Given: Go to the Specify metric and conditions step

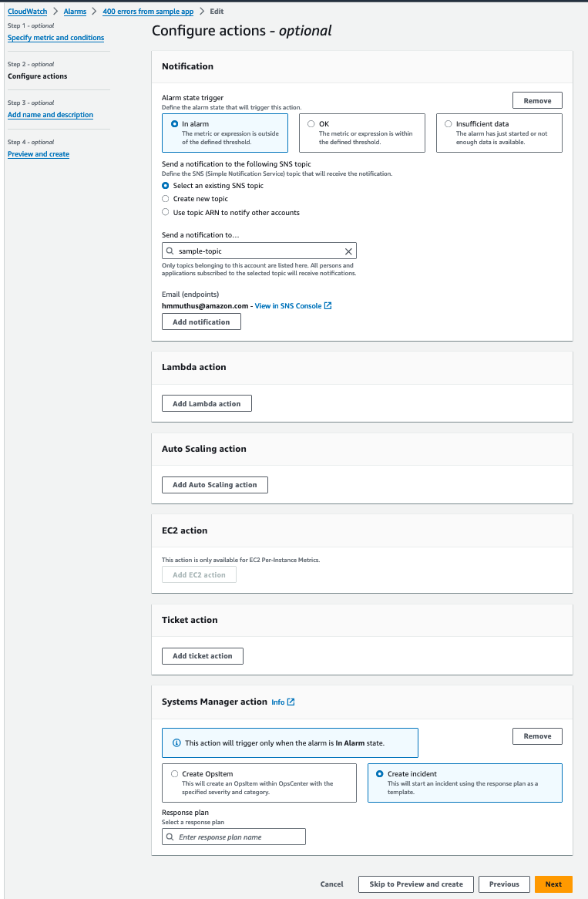Looking at the screenshot, I should click(x=55, y=37).
